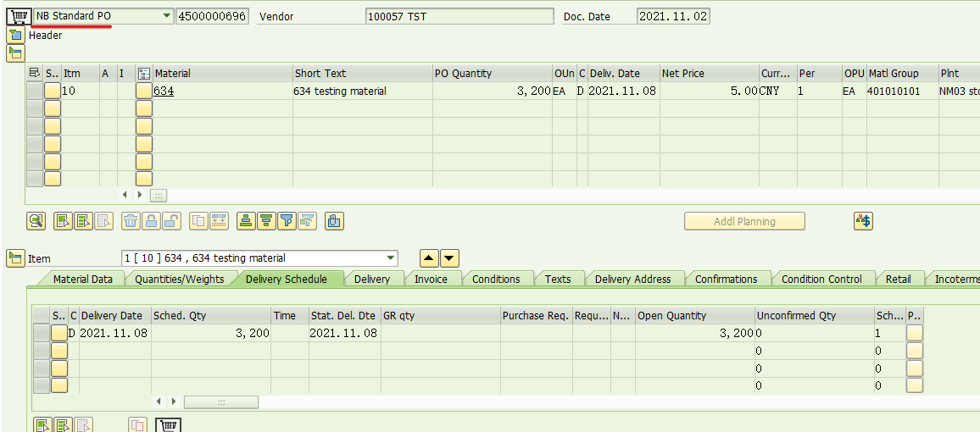
Task: Click the copy item icon in item toolbar
Action: (198, 220)
